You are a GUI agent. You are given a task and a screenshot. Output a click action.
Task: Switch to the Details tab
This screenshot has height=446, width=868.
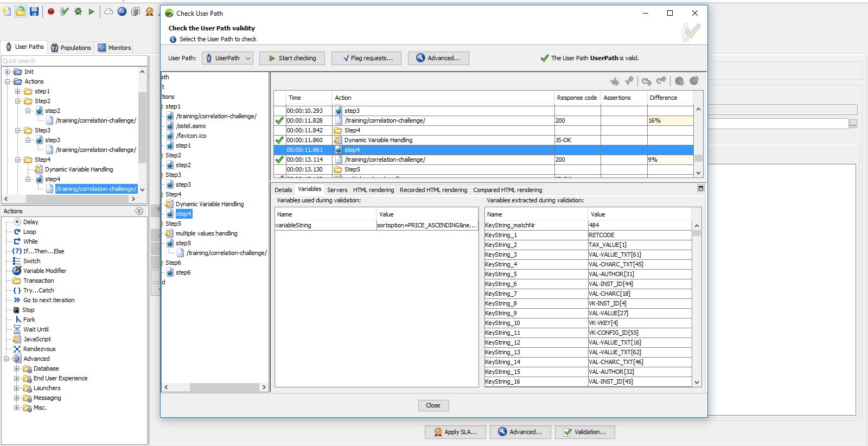283,190
